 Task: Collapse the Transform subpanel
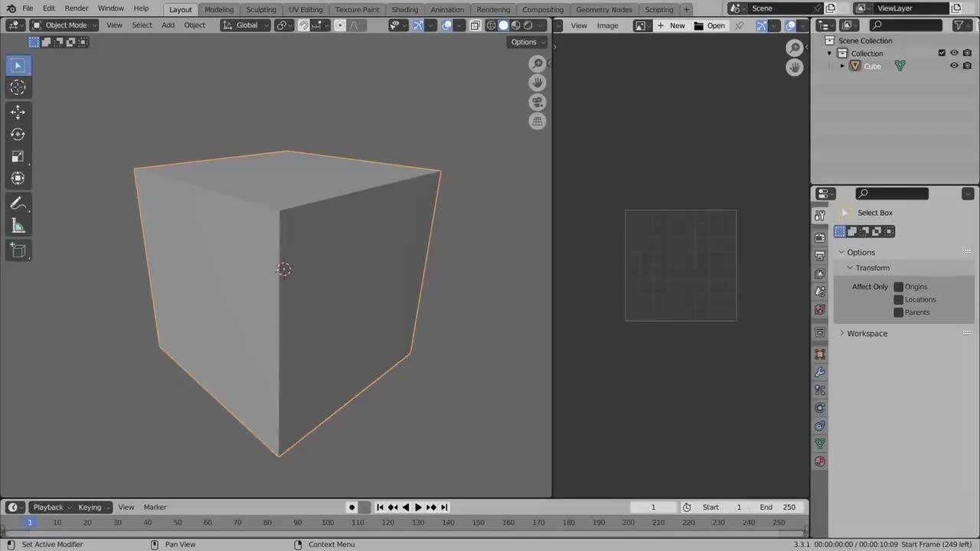872,268
